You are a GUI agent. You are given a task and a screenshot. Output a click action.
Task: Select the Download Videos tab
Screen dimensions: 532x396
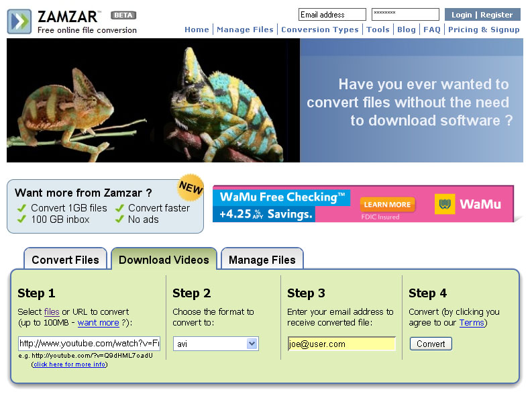(164, 260)
